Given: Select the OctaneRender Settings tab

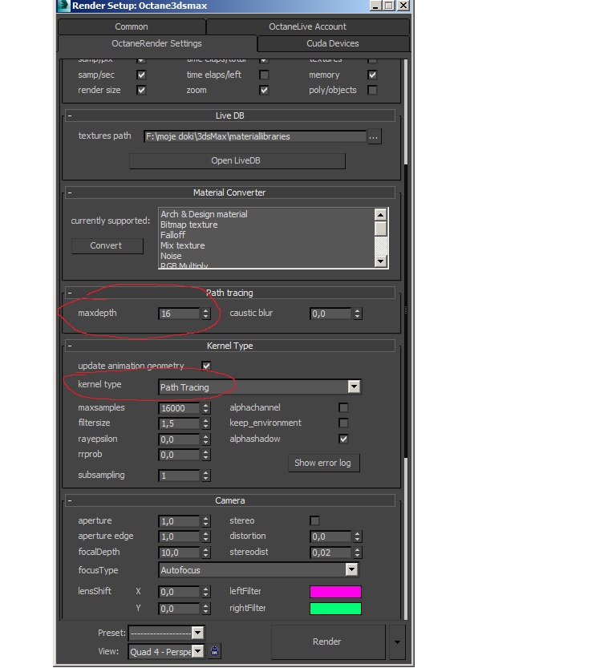Looking at the screenshot, I should pyautogui.click(x=157, y=43).
